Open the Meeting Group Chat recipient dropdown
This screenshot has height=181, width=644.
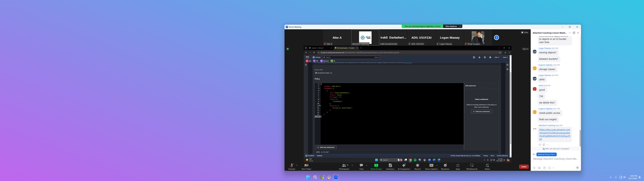(547, 154)
